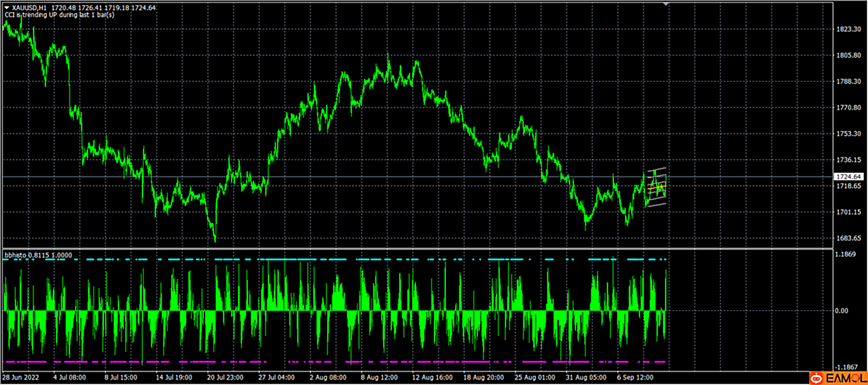The height and width of the screenshot is (385, 868).
Task: Click the current price label 1724.64
Action: click(848, 177)
